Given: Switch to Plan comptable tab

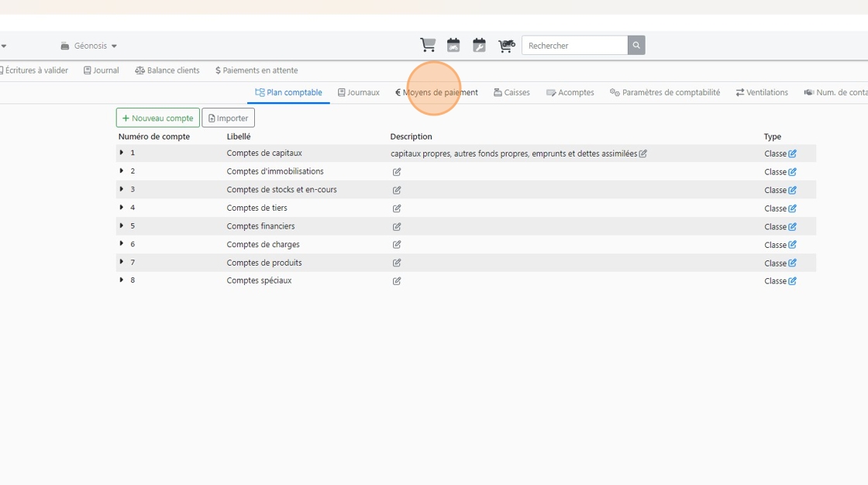Looking at the screenshot, I should click(288, 92).
